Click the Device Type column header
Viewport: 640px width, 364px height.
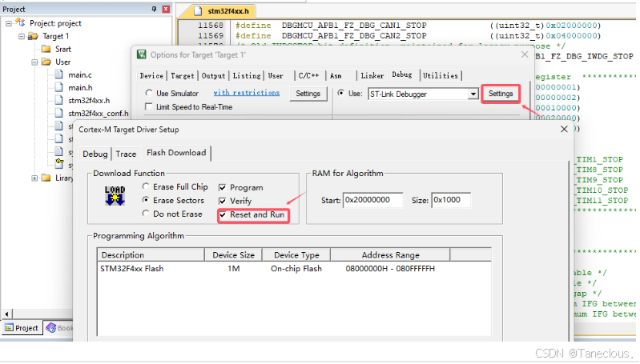pos(296,254)
